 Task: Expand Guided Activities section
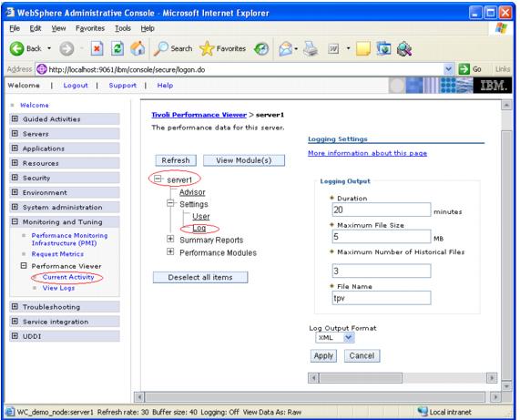coord(15,118)
